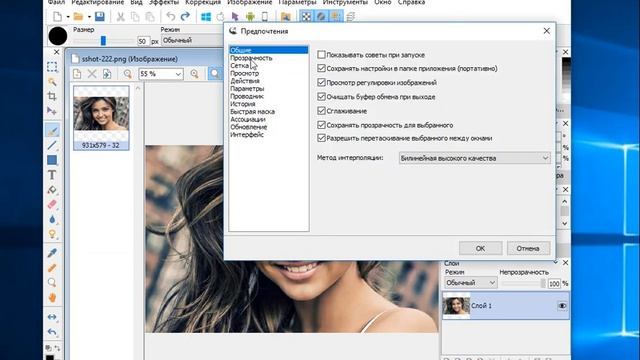640x360 pixels.
Task: Select the brush tool
Action: pyautogui.click(x=52, y=131)
